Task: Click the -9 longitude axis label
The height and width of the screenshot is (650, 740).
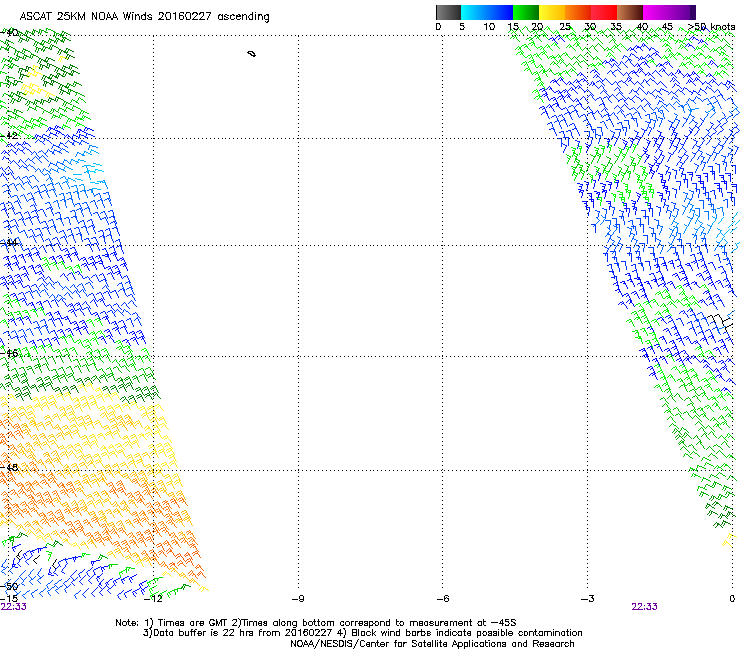Action: pos(298,599)
